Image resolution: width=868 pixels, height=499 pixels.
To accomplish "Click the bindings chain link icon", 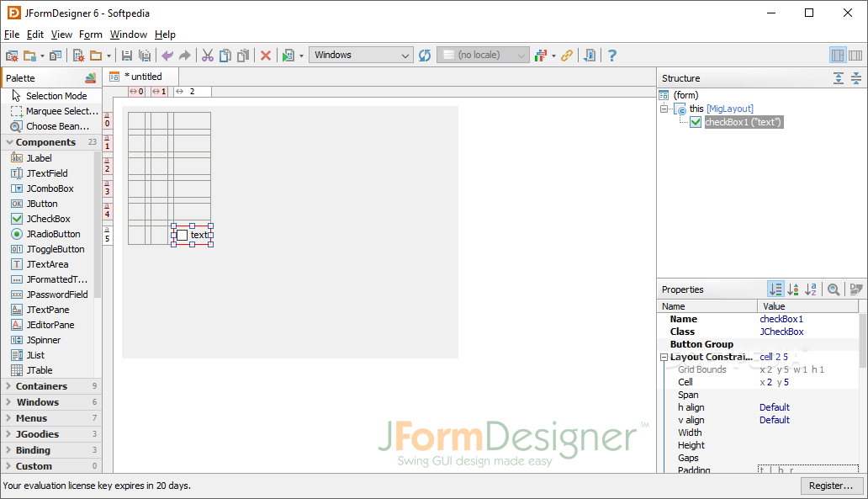I will pos(567,56).
